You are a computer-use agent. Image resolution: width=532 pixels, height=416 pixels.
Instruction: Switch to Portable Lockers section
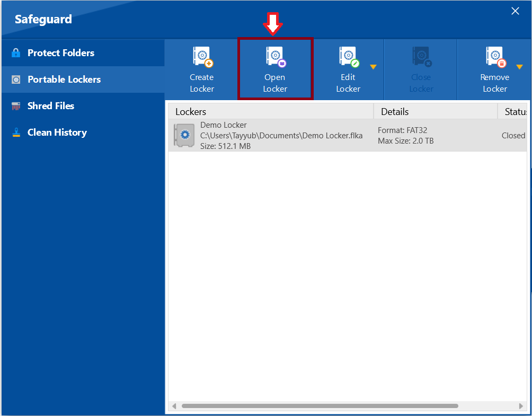click(83, 79)
